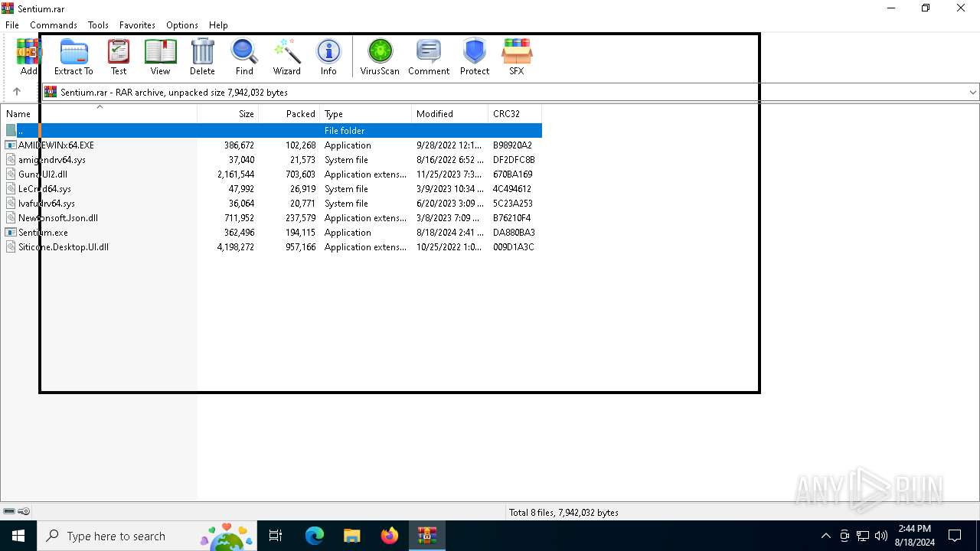Show hidden system tray icons
The image size is (980, 551).
(x=825, y=536)
